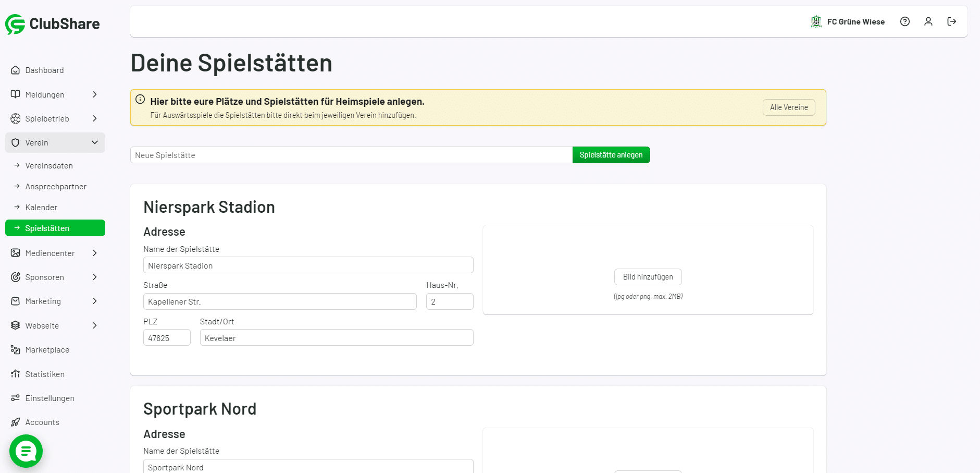Click the Sponsoren target icon
The height and width of the screenshot is (473, 980).
16,277
